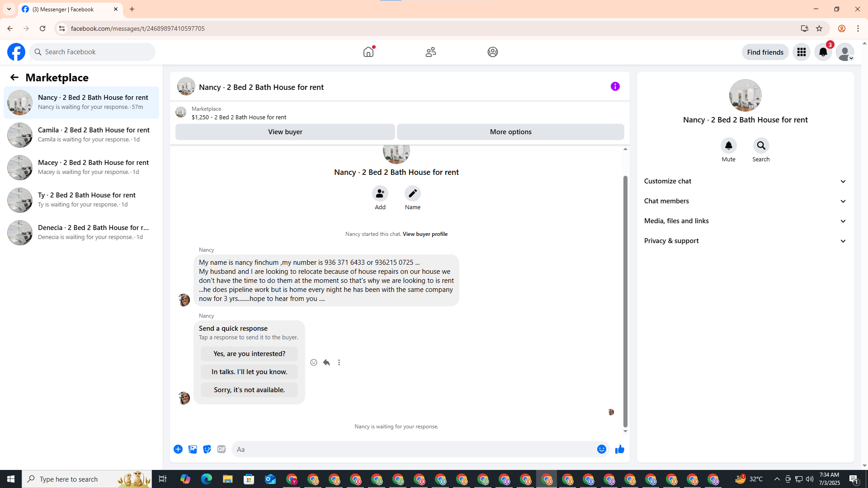Expand the Customize chat section

point(745,181)
